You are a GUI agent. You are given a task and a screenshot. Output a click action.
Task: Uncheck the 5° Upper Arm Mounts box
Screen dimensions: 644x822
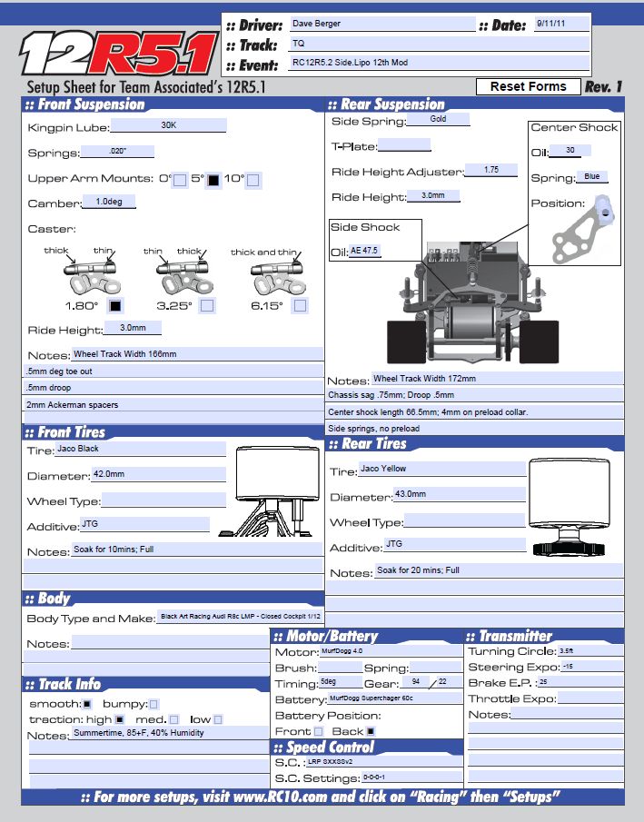(213, 180)
